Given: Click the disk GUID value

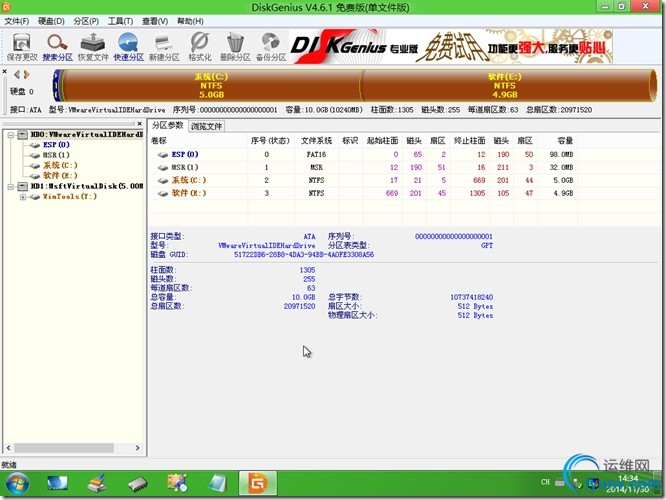Looking at the screenshot, I should pos(304,255).
